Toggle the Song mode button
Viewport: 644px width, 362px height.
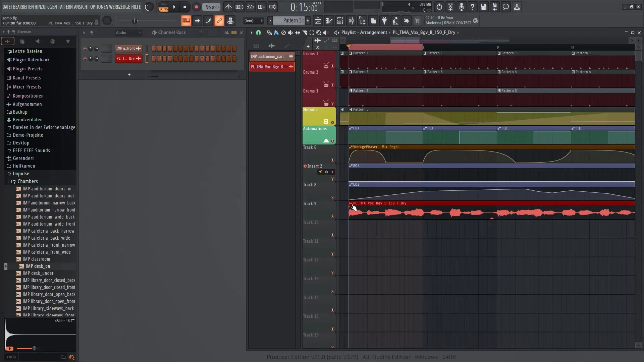pos(163,9)
